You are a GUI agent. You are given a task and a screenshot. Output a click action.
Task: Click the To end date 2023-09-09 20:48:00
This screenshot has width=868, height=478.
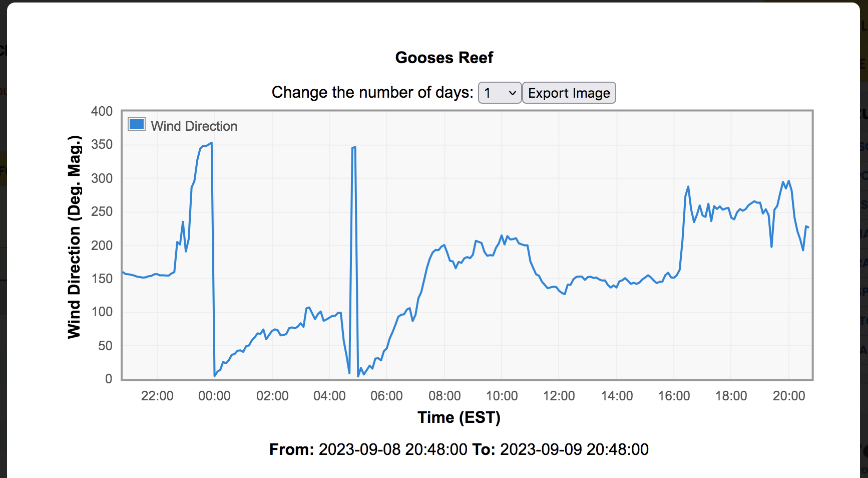(x=574, y=449)
